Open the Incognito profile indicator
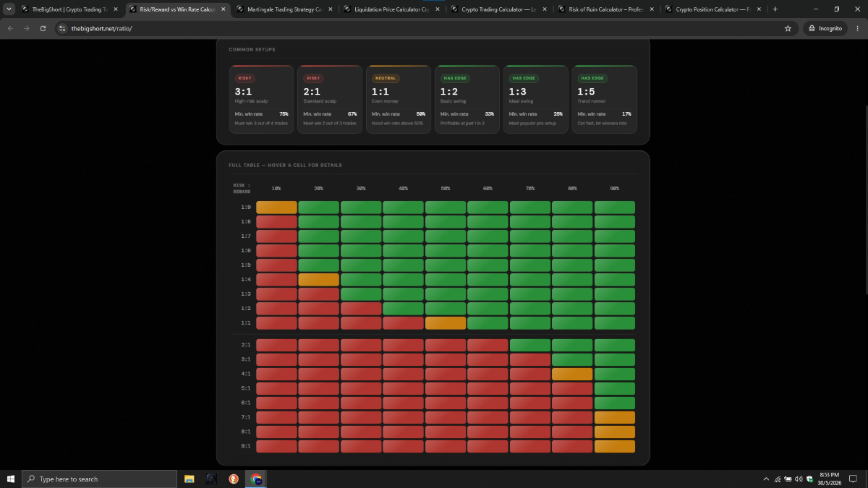The image size is (868, 488). tap(825, 28)
